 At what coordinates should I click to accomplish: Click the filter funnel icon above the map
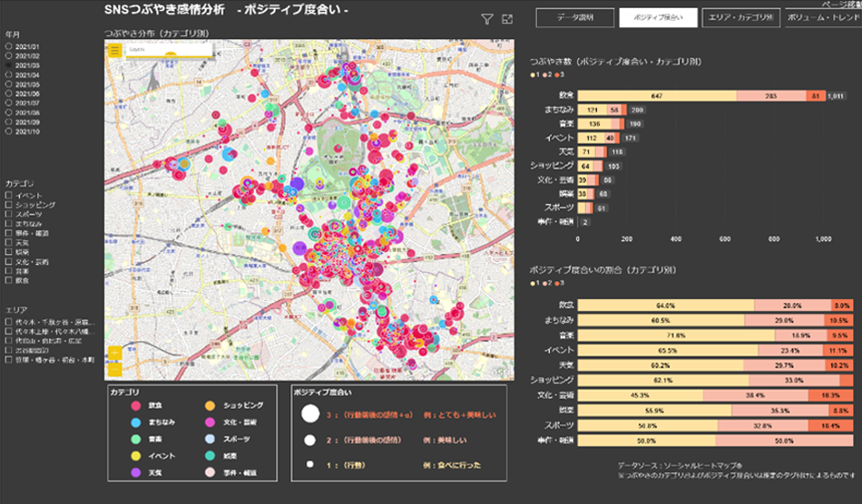click(486, 19)
